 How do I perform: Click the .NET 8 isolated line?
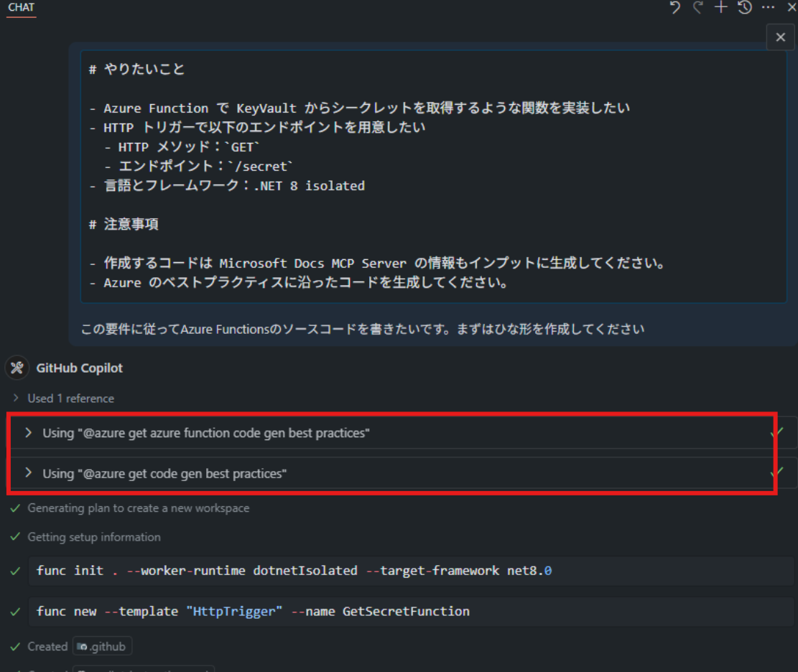[228, 186]
